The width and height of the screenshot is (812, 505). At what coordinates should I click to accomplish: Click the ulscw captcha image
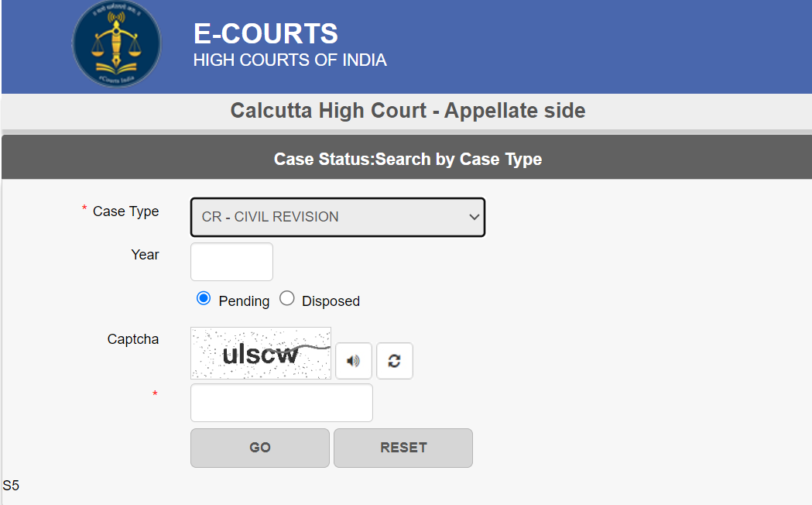click(261, 353)
